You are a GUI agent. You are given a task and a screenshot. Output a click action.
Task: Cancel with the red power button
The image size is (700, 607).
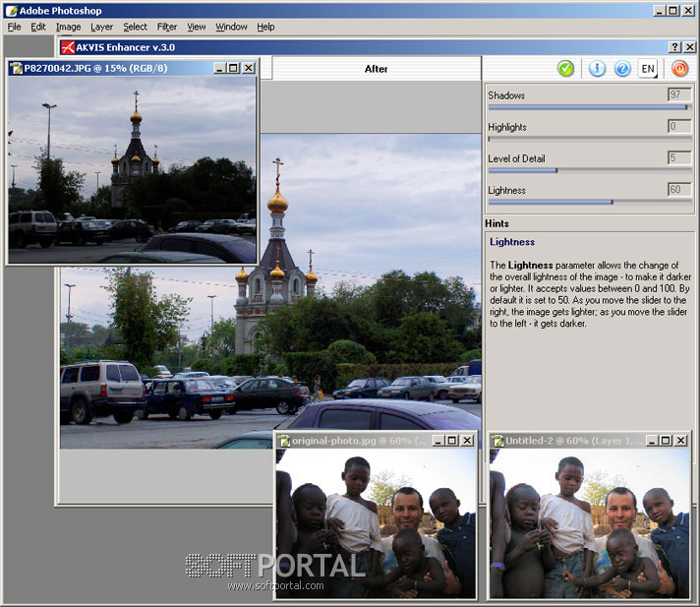679,68
